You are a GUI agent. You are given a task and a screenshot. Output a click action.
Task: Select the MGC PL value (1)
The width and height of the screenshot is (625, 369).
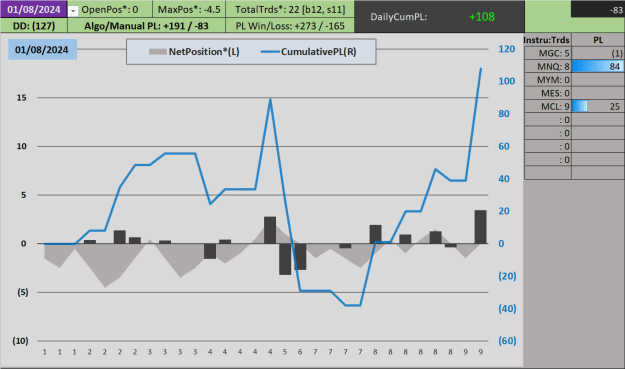(598, 53)
